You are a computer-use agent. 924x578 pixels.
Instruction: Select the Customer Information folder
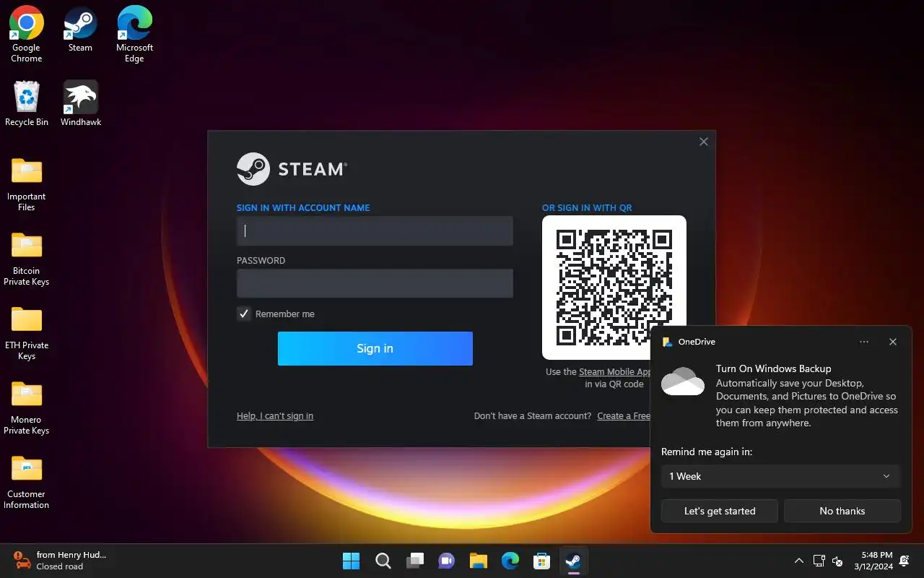[x=27, y=482]
